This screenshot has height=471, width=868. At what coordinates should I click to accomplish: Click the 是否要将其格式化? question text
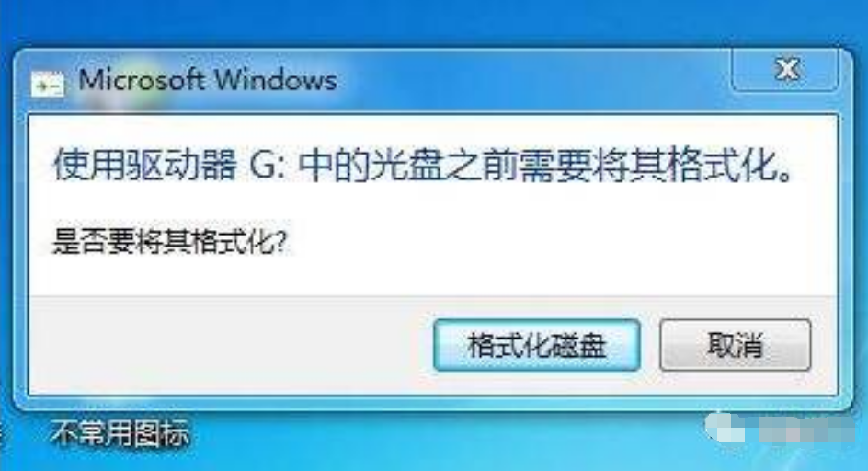(x=170, y=242)
